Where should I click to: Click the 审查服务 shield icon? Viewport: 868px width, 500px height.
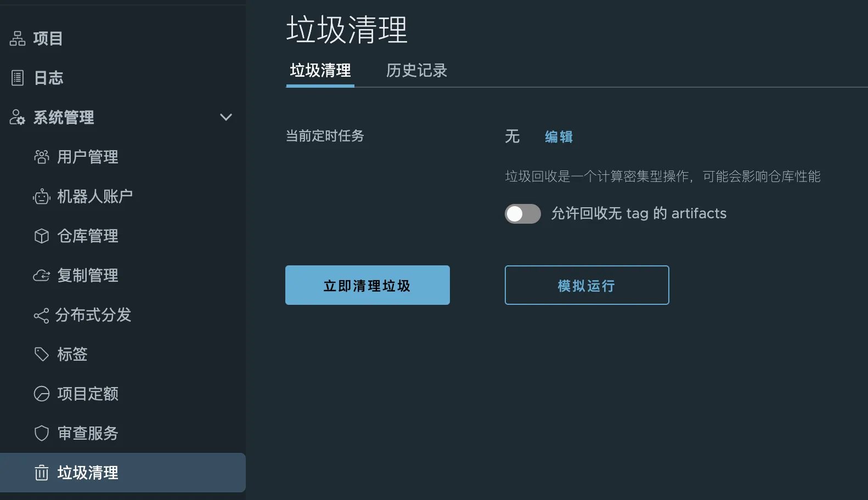click(x=42, y=433)
